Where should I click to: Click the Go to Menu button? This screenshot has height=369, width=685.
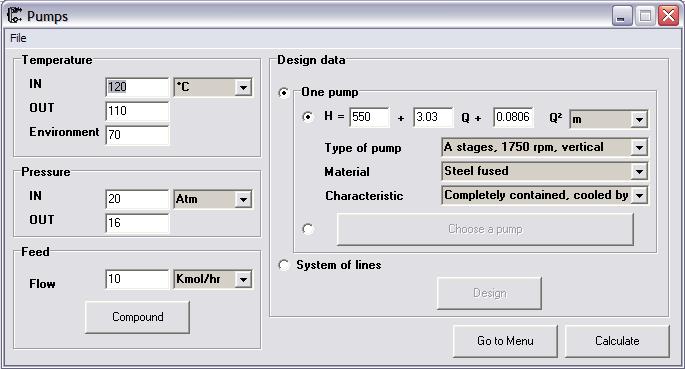click(505, 341)
